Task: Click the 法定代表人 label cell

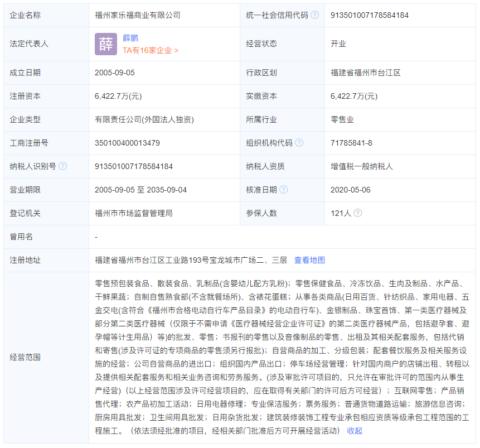Action: (x=46, y=44)
